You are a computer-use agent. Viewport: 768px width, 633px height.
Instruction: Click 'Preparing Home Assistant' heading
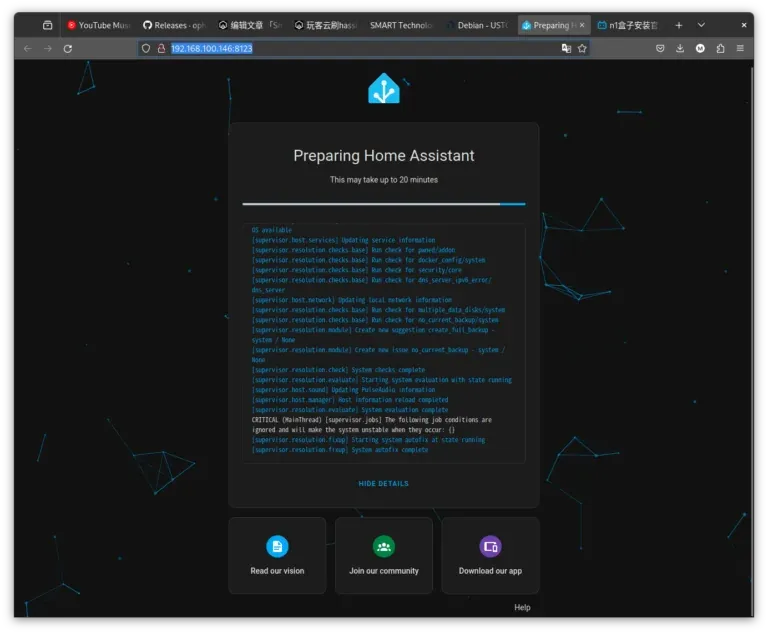[x=384, y=156]
